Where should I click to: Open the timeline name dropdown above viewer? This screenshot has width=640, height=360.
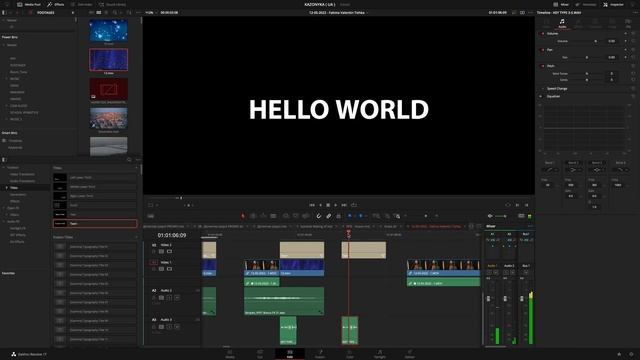(338, 13)
